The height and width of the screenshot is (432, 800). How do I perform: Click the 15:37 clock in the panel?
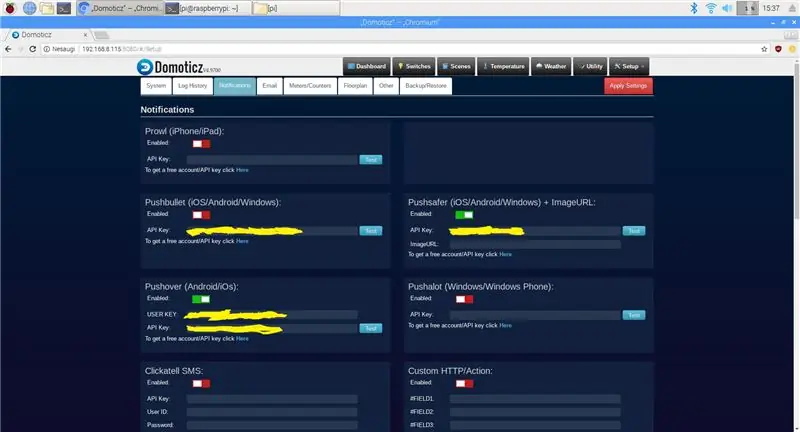coord(771,8)
